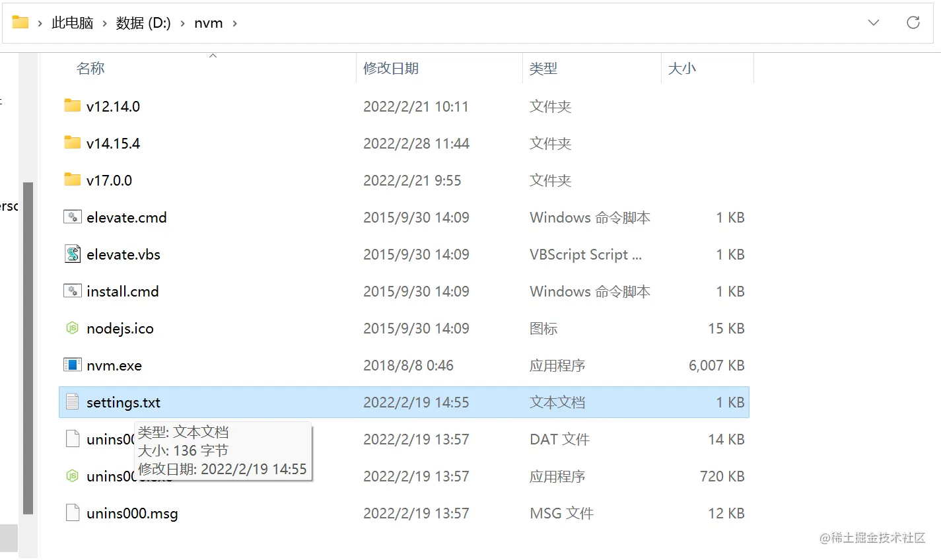Click the elevate.cmd script icon

[73, 217]
